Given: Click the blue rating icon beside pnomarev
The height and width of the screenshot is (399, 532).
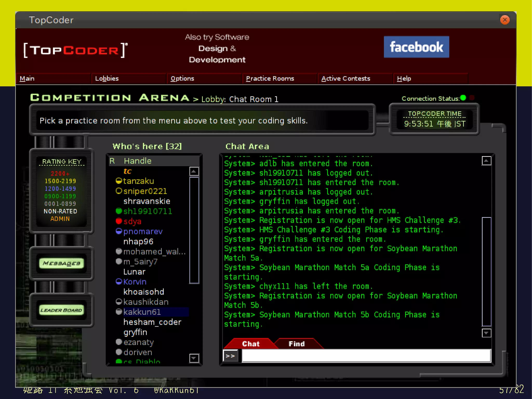Looking at the screenshot, I should click(x=119, y=231).
